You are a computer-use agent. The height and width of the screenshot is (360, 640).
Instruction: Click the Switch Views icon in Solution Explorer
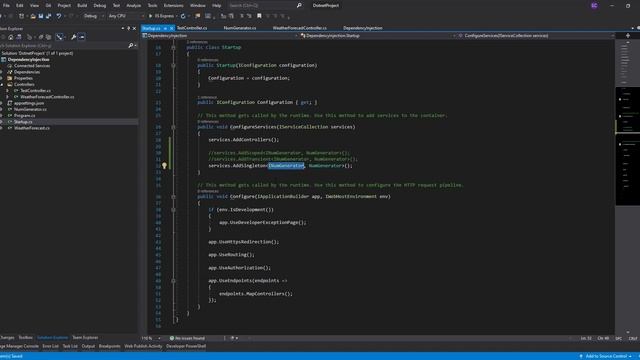(19, 37)
